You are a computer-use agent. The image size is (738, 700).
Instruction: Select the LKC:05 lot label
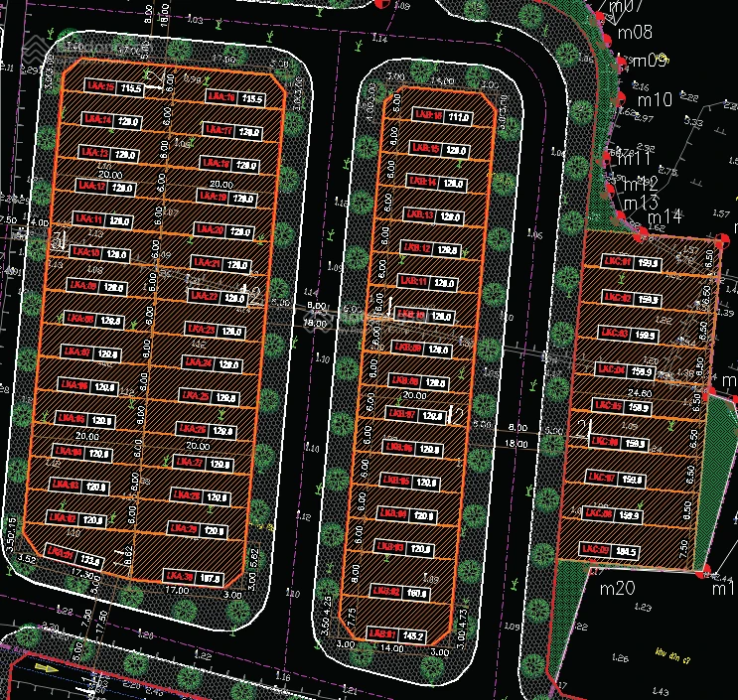click(x=608, y=405)
